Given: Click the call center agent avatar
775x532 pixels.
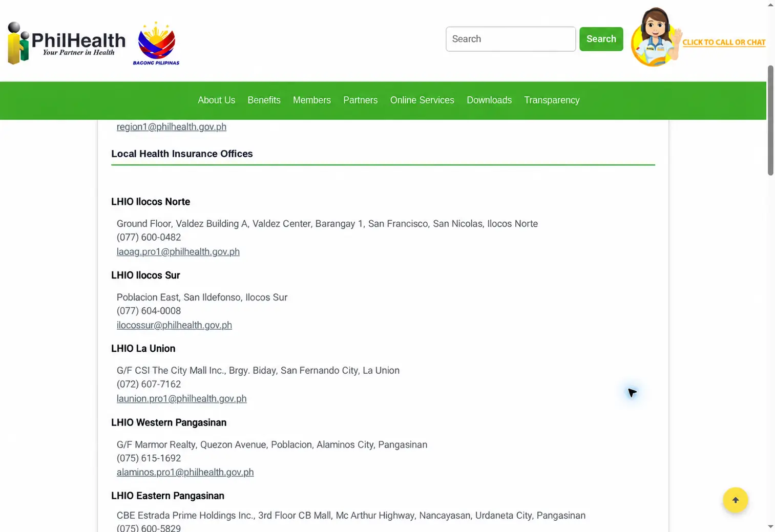Looking at the screenshot, I should click(x=656, y=37).
